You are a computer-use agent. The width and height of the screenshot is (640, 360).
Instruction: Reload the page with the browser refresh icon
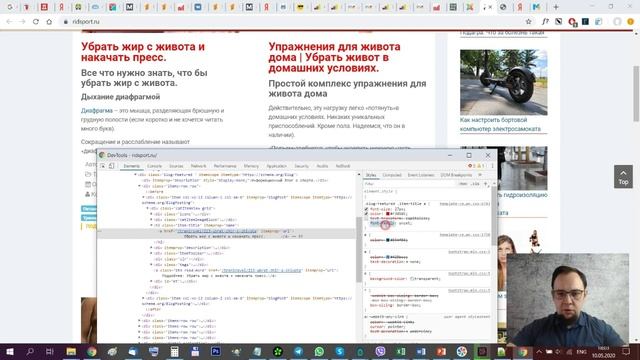click(36, 22)
